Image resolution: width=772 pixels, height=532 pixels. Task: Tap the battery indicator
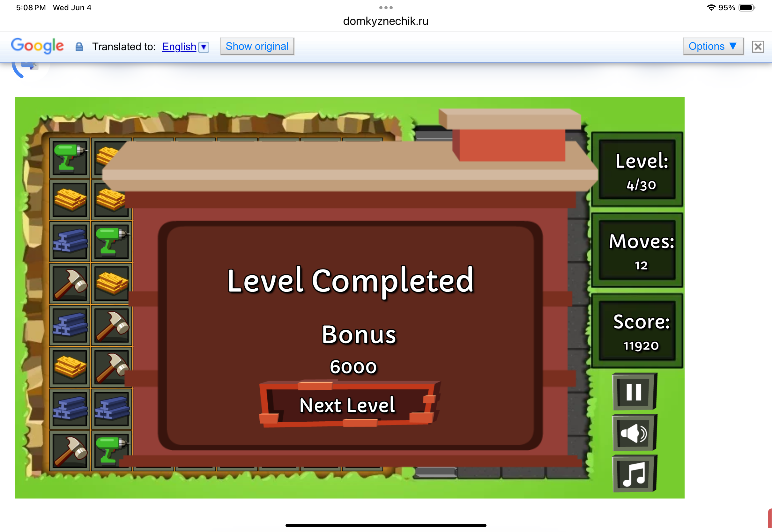746,8
